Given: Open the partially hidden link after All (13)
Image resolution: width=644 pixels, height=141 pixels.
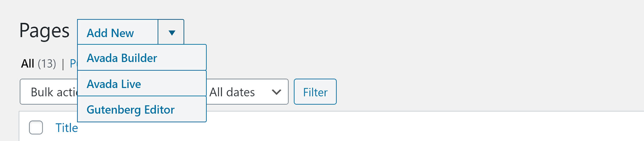Looking at the screenshot, I should click(73, 64).
